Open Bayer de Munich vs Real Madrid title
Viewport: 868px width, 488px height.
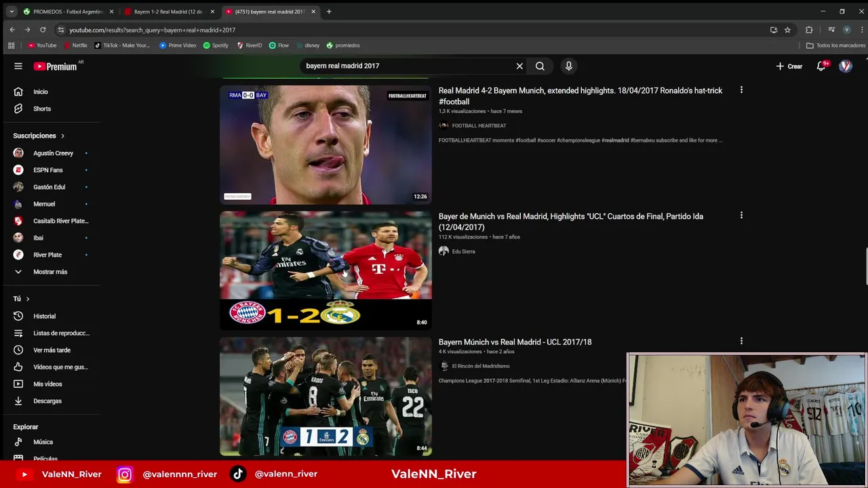(571, 222)
